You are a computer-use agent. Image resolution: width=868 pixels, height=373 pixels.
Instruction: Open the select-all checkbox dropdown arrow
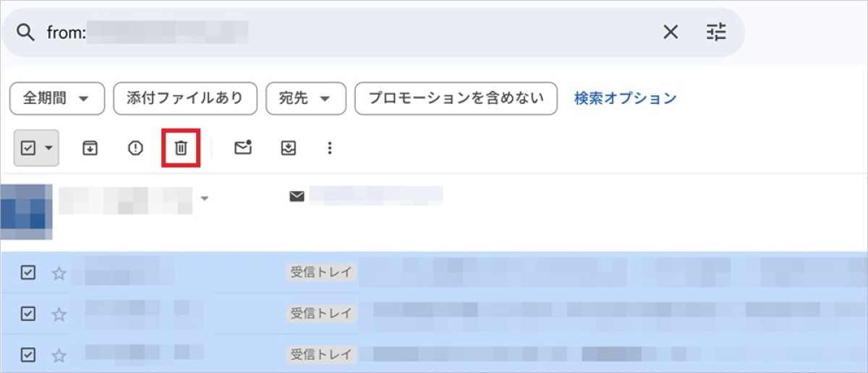[x=49, y=148]
